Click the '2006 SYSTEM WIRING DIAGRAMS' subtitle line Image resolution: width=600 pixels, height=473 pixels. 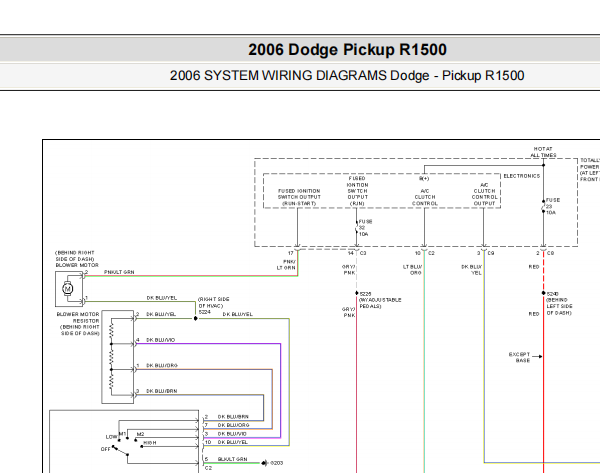(x=347, y=75)
